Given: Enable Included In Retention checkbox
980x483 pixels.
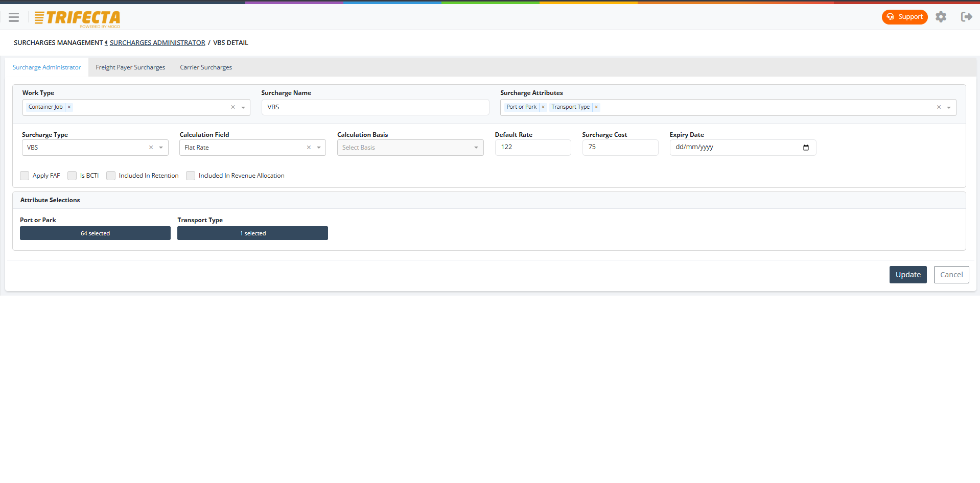Looking at the screenshot, I should (111, 176).
